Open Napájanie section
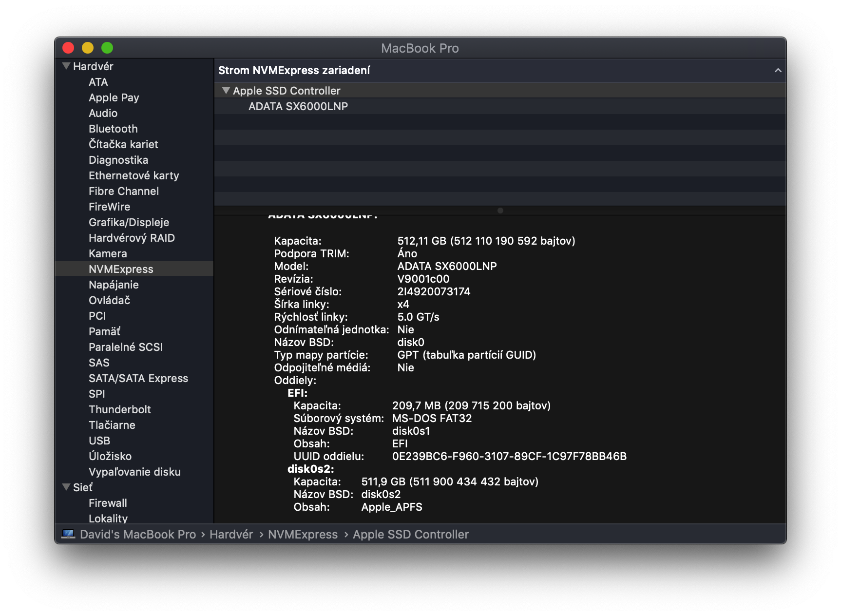This screenshot has width=841, height=616. pyautogui.click(x=114, y=285)
